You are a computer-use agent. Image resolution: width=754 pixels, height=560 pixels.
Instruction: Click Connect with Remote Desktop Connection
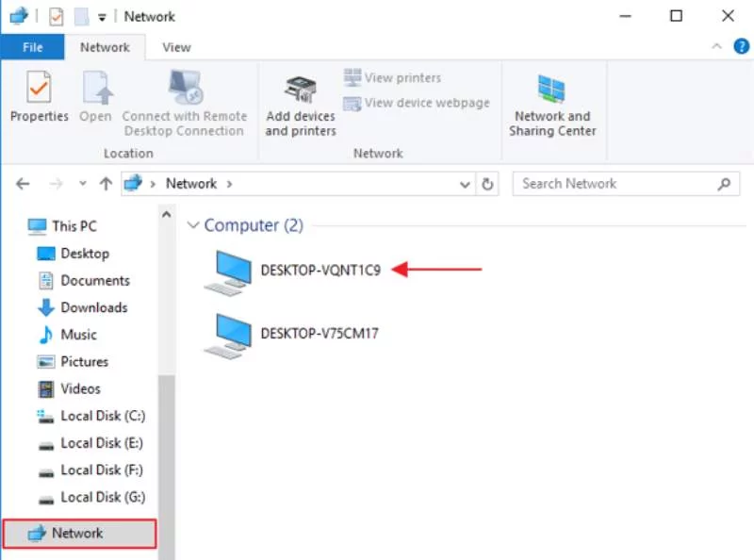point(185,103)
